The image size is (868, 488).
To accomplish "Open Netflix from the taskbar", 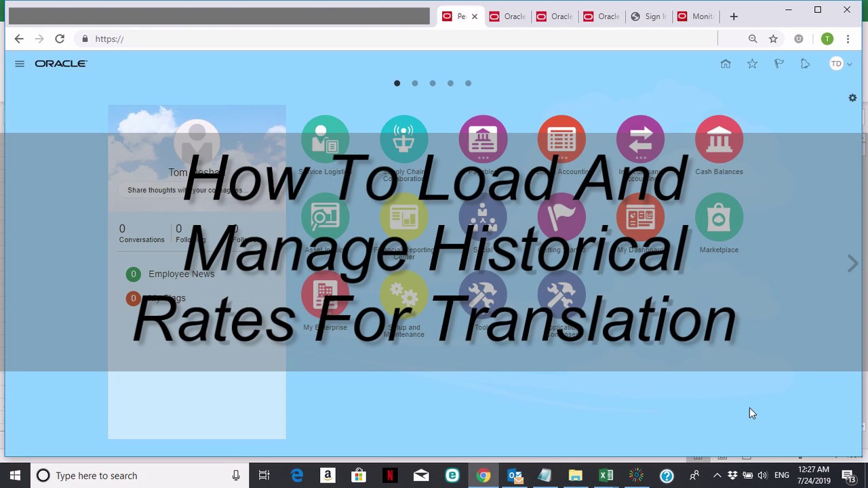I will point(390,476).
